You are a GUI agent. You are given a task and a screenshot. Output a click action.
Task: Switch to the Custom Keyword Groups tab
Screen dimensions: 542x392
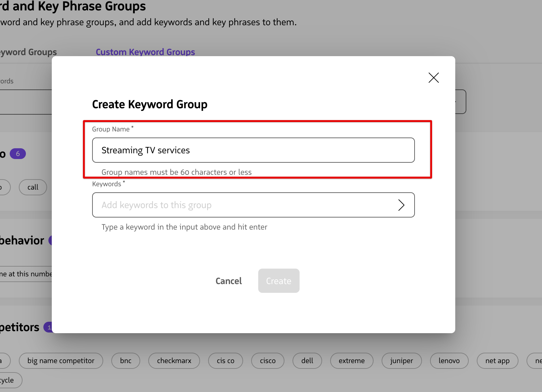tap(145, 52)
